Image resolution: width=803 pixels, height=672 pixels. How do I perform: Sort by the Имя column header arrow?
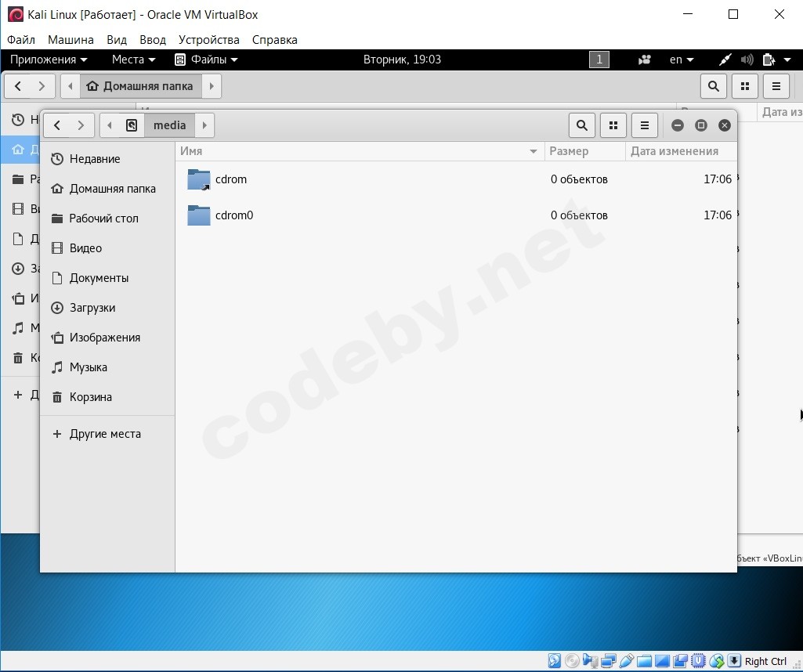click(x=534, y=151)
